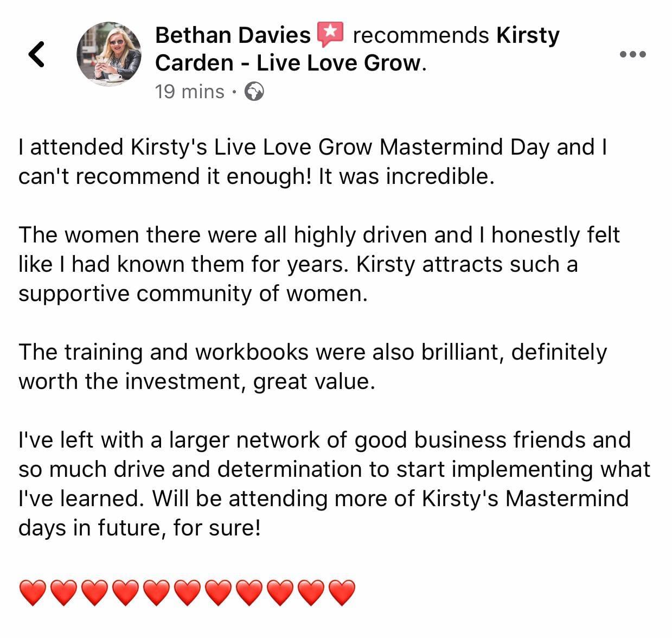Open the Bethan Davies profile name link
The width and height of the screenshot is (672, 638).
click(233, 35)
